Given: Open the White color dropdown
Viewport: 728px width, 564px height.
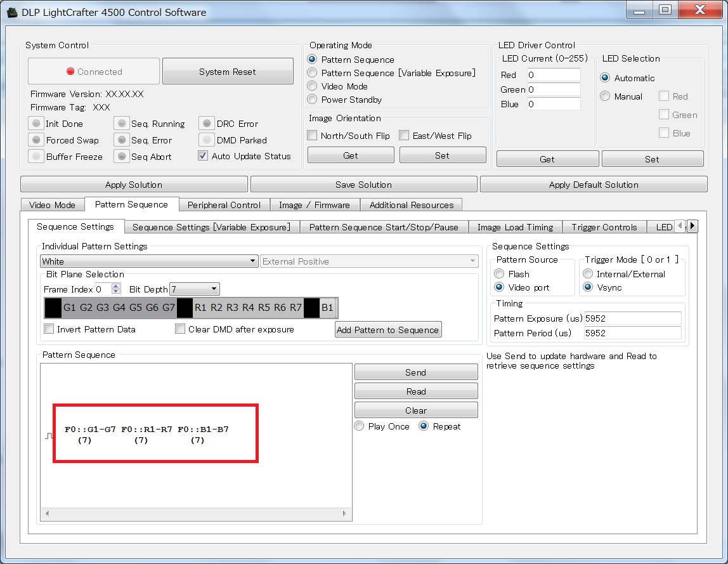Looking at the screenshot, I should tap(149, 261).
